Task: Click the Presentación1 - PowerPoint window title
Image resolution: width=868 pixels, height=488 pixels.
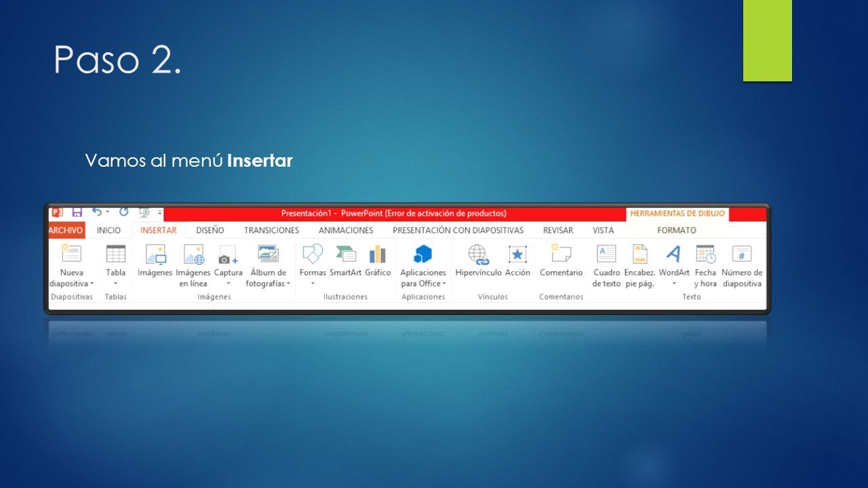Action: click(x=393, y=213)
